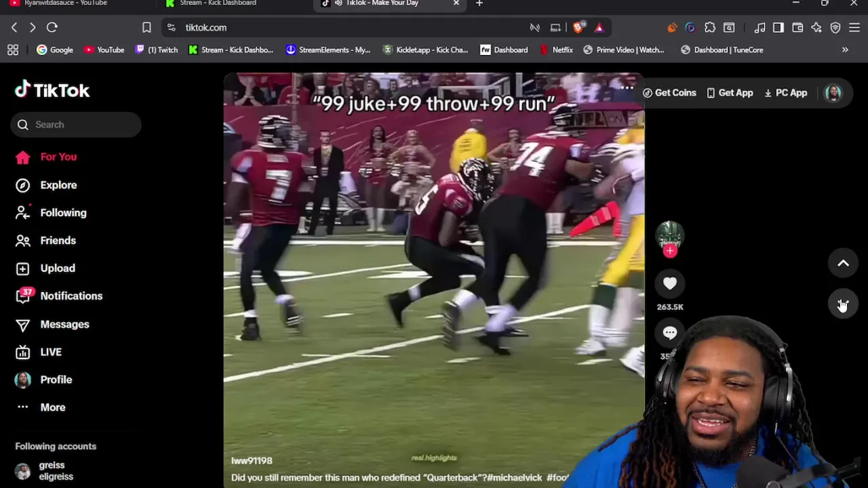Click the PC App download button
Screen dimensions: 868x488
pyautogui.click(x=785, y=93)
